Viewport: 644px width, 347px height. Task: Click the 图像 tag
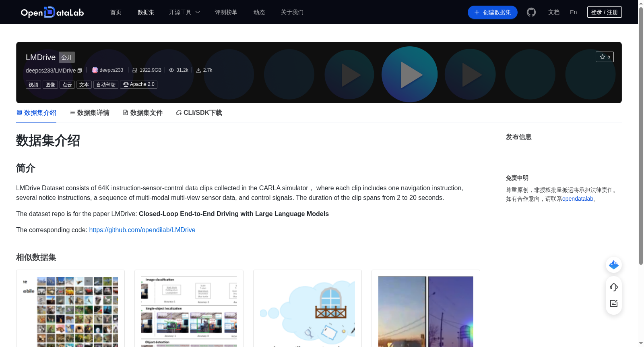[x=50, y=85]
